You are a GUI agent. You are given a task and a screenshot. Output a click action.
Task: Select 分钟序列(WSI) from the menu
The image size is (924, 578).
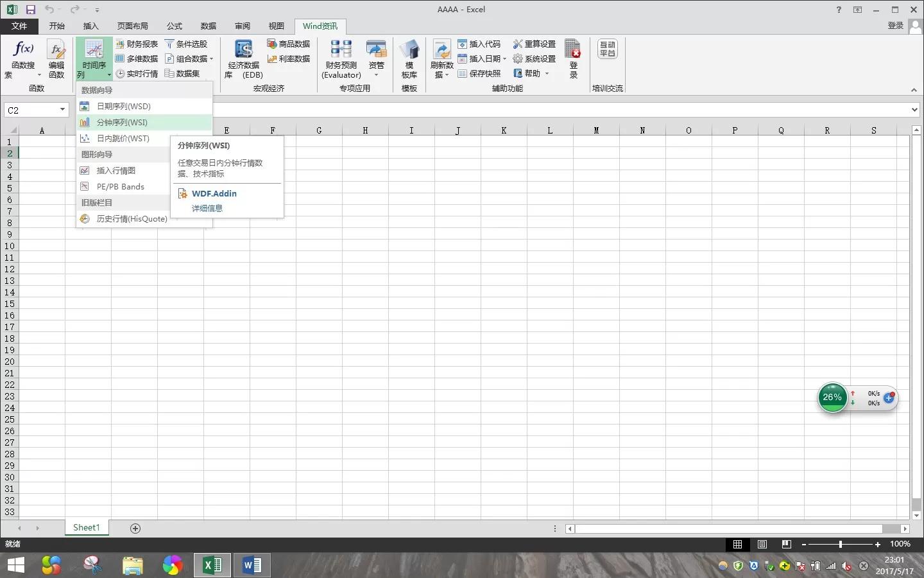click(144, 122)
